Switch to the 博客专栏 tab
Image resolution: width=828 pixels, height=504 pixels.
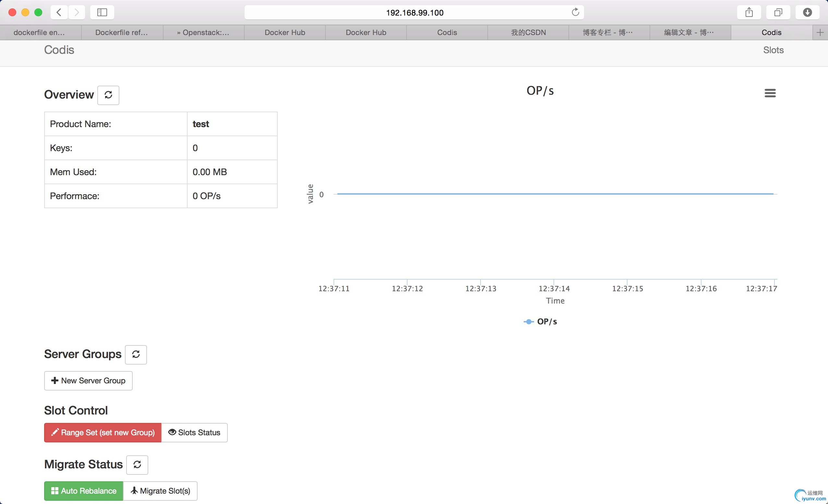[609, 32]
